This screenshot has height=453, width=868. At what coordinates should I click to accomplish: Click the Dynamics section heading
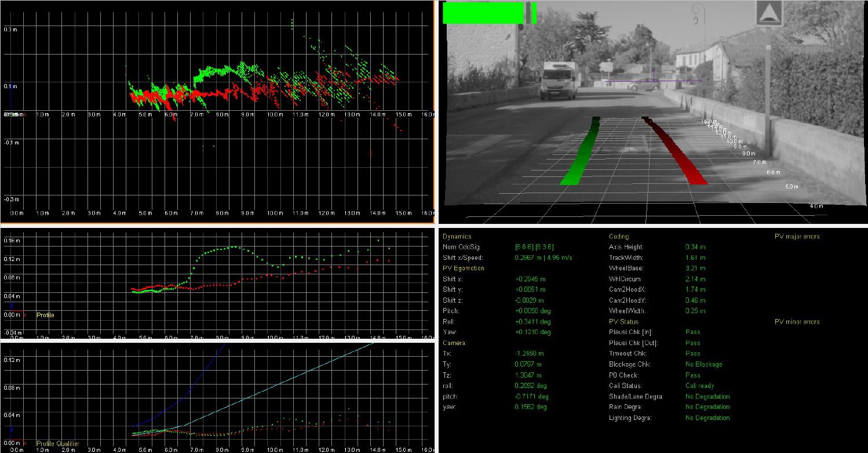pyautogui.click(x=457, y=237)
